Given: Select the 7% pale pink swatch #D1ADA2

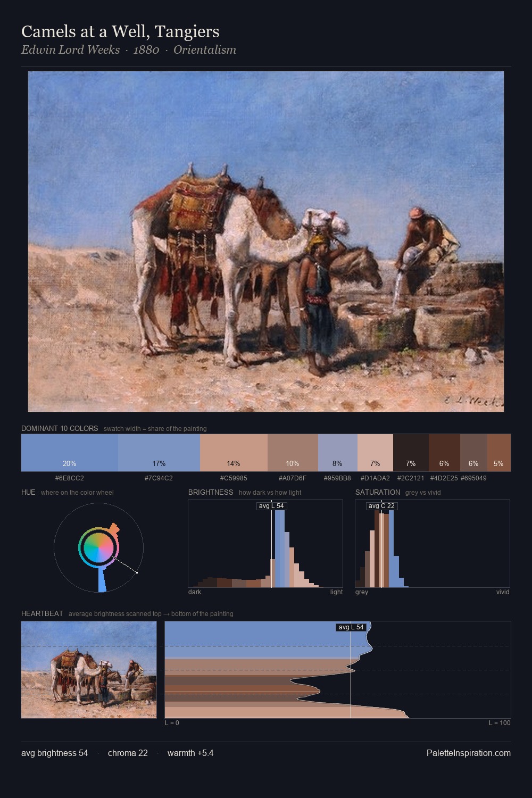Looking at the screenshot, I should click(375, 453).
